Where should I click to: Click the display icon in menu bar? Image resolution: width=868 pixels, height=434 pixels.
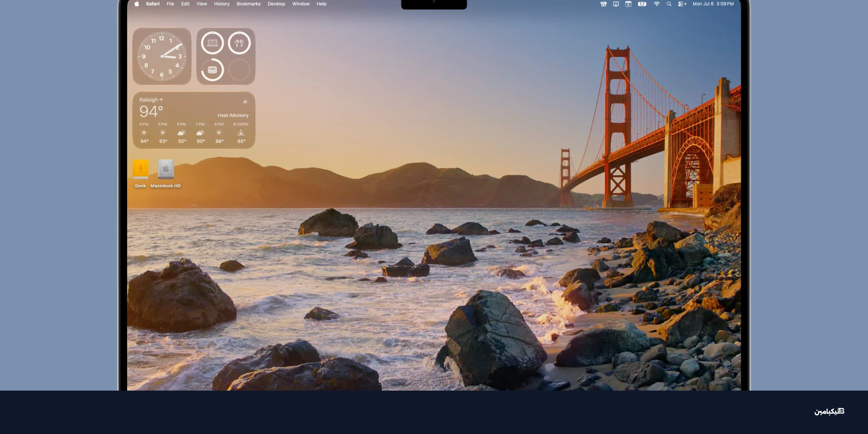[616, 4]
